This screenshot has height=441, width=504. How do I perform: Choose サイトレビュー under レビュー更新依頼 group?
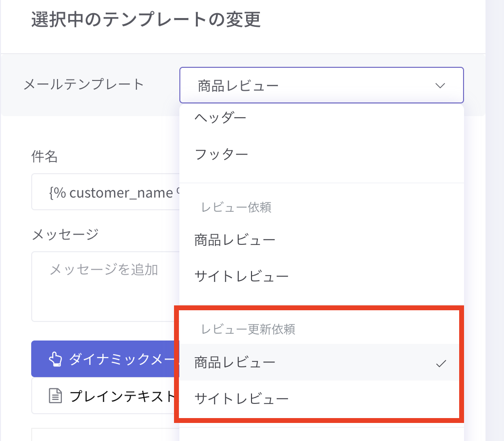242,399
